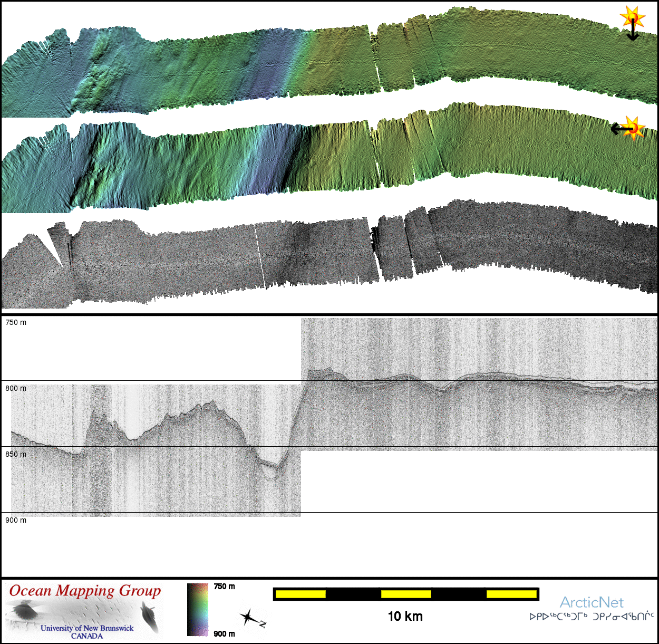659x644 pixels.
Task: Select the middle yellow scale bar segment
Action: pos(406,594)
